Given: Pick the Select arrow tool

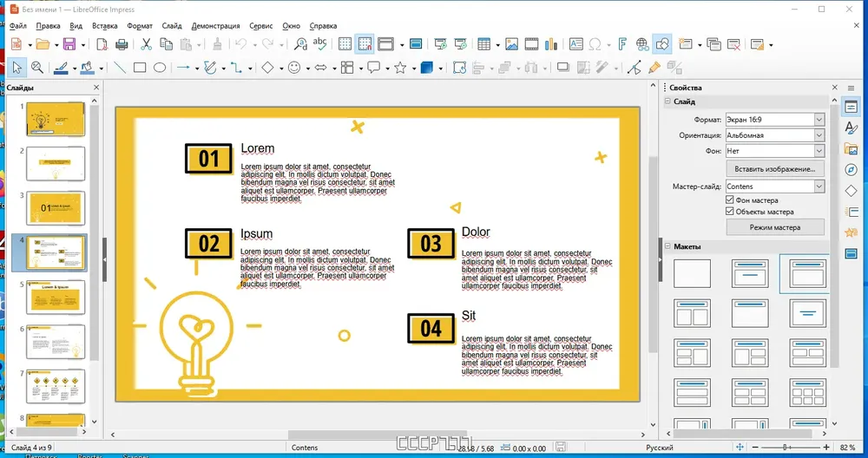Looking at the screenshot, I should [x=17, y=68].
